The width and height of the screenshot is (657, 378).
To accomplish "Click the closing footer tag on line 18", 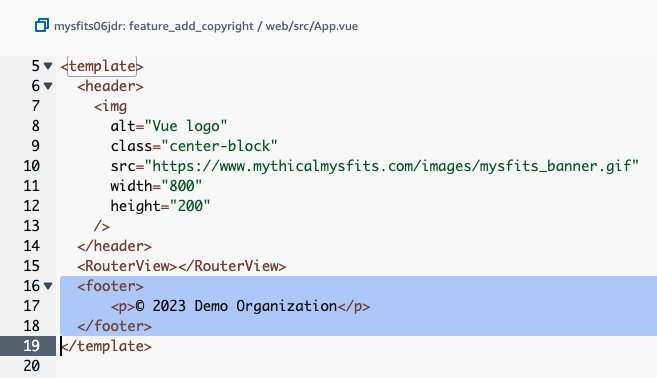I will 114,326.
